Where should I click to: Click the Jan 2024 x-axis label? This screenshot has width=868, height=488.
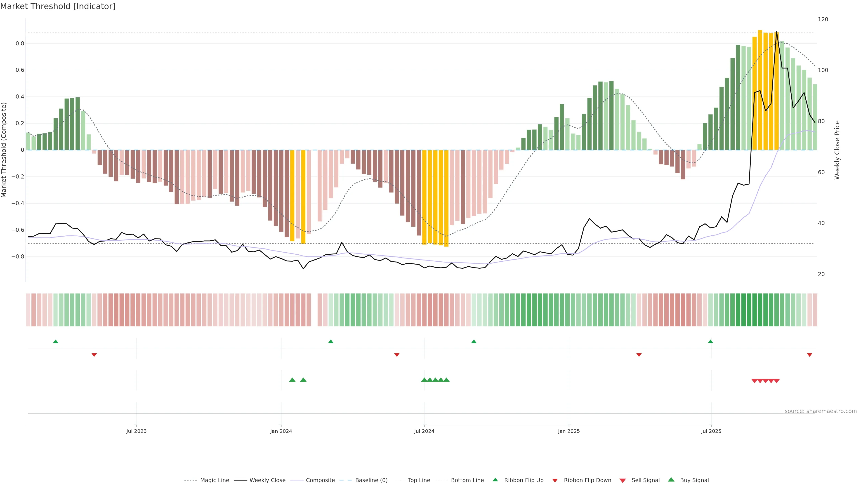click(281, 431)
